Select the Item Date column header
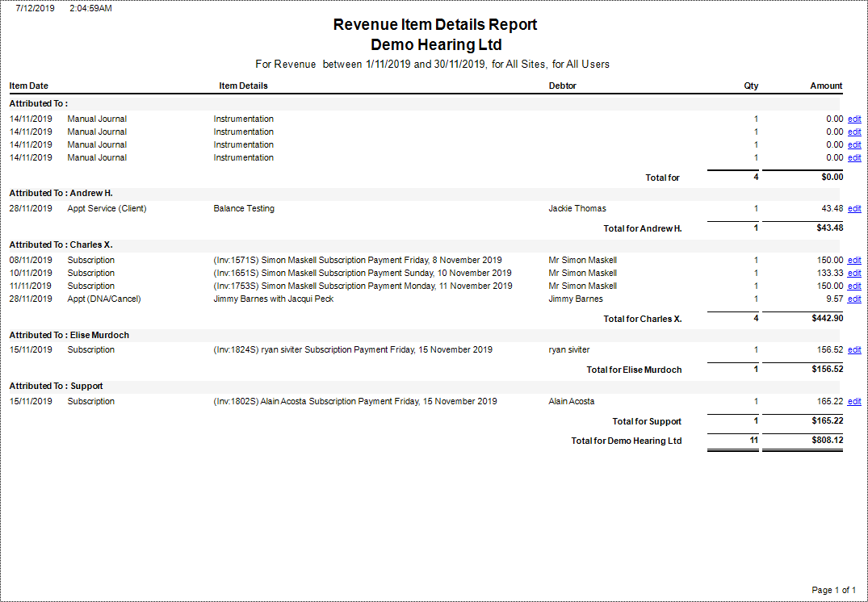868x602 pixels. tap(29, 86)
